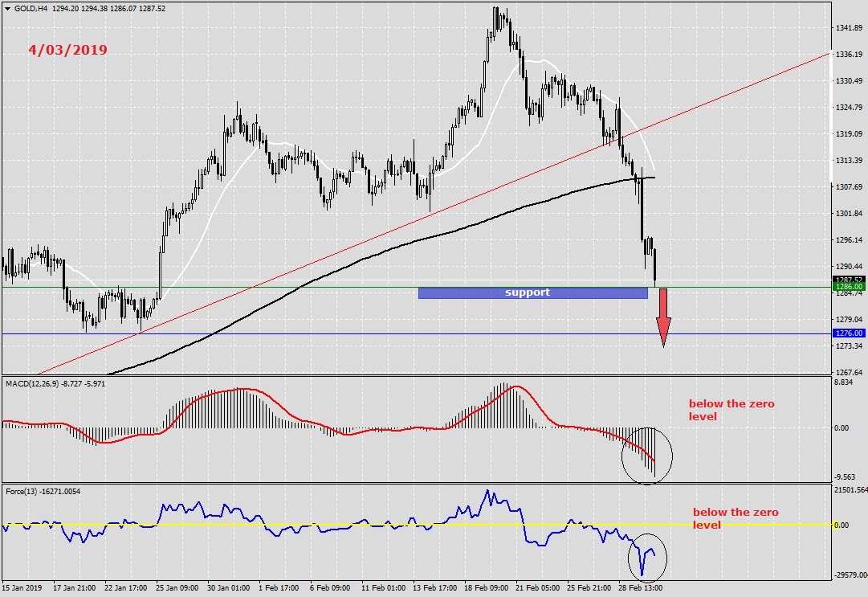The height and width of the screenshot is (597, 868).
Task: Click the 28 Feb 13:00 time axis label
Action: click(x=641, y=587)
